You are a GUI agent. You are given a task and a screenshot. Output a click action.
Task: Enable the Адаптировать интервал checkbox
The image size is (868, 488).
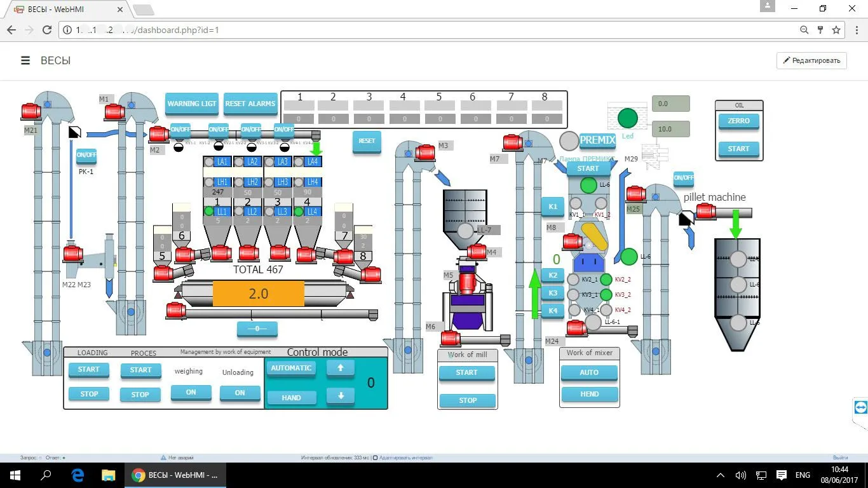[375, 457]
